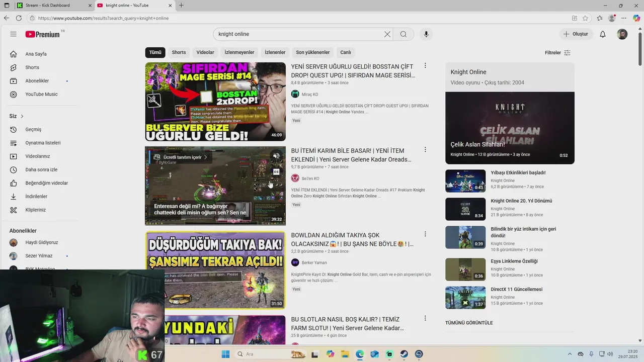Image resolution: width=644 pixels, height=362 pixels.
Task: Open the YouTube hamburger guide menu
Action: (13, 34)
